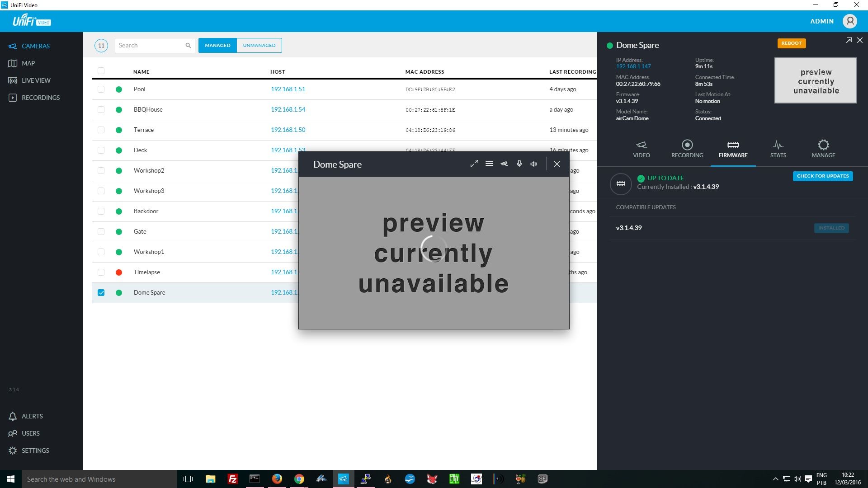
Task: Switch to the Manage tab
Action: [823, 149]
